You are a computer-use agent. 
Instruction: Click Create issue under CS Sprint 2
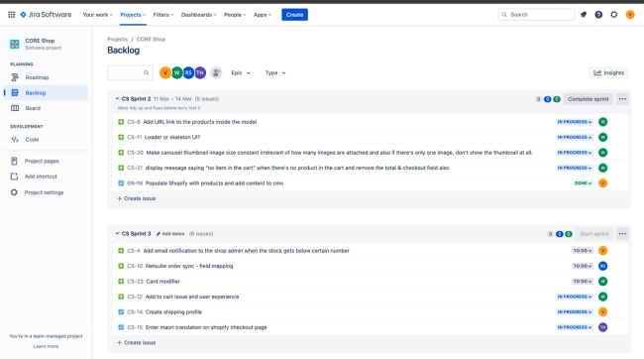click(137, 198)
